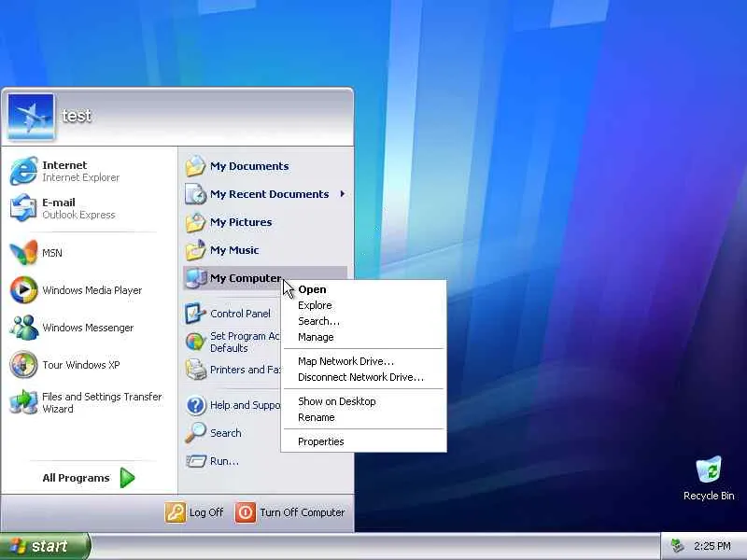Click the system tray network icon
Screen dimensions: 747x560
(676, 546)
